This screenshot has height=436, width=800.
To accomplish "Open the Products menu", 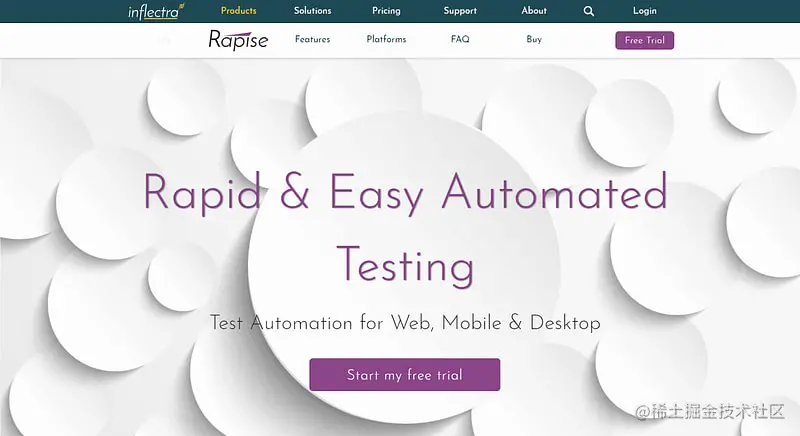I will [239, 11].
